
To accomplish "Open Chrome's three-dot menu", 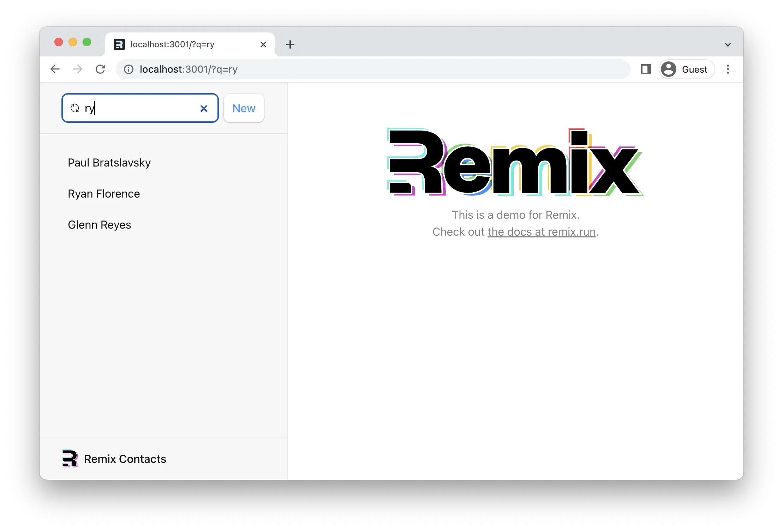I will point(728,69).
